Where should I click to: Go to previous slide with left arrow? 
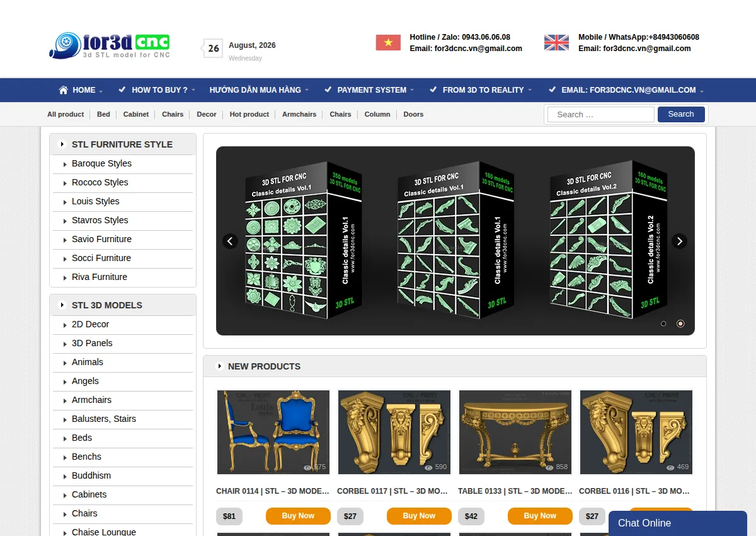coord(230,241)
